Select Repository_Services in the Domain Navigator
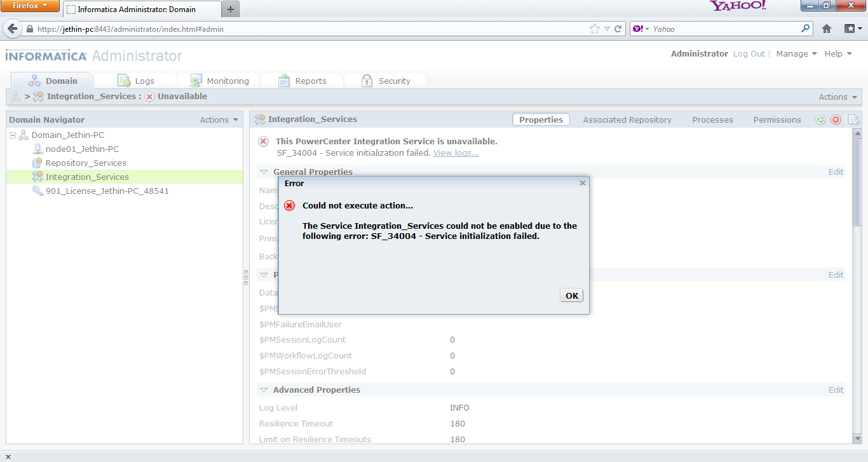Image resolution: width=868 pixels, height=462 pixels. tap(85, 163)
